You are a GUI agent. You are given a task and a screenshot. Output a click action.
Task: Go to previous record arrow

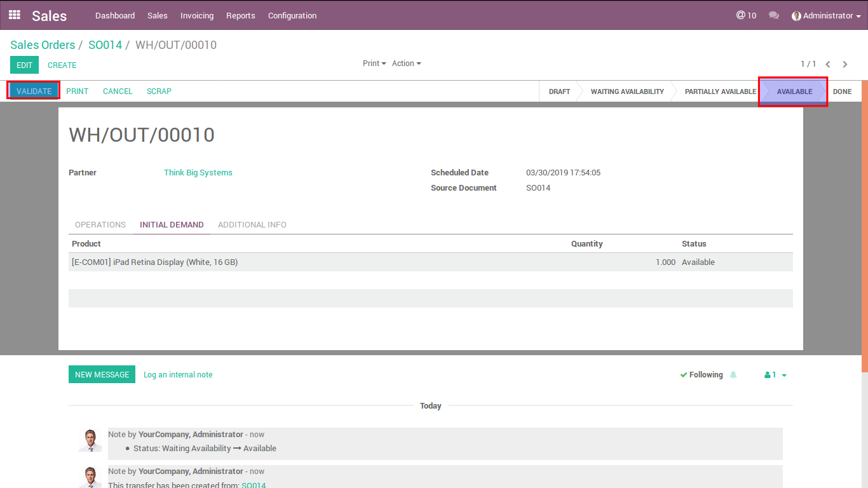click(x=828, y=64)
